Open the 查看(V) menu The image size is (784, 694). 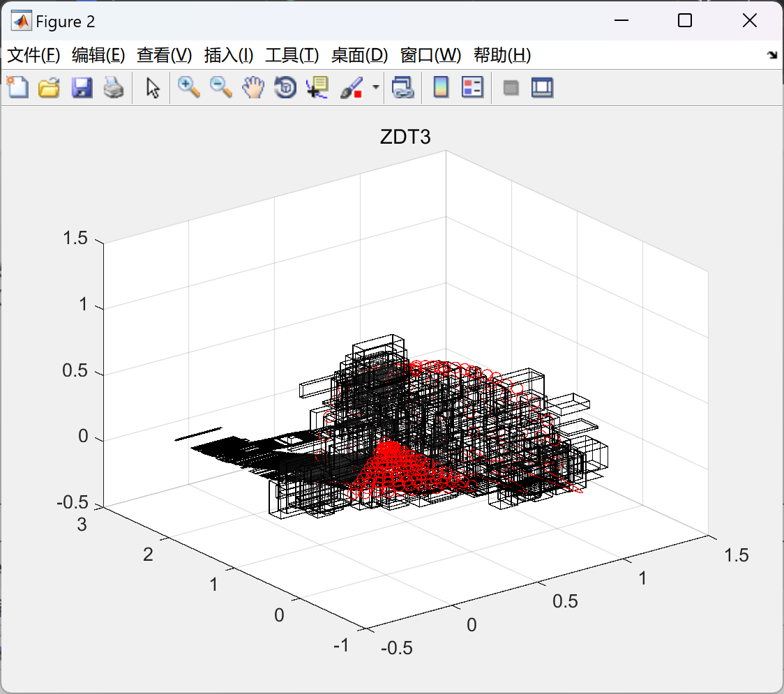point(165,55)
